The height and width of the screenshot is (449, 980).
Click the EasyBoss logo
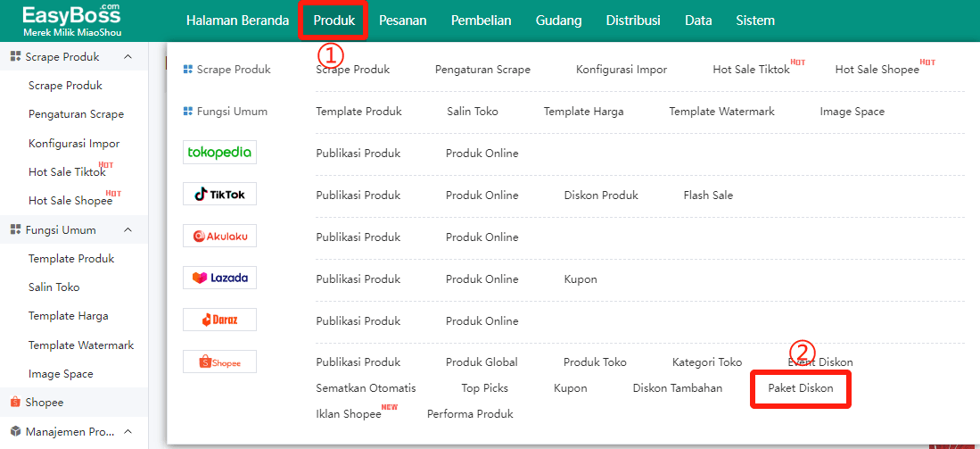tap(72, 21)
